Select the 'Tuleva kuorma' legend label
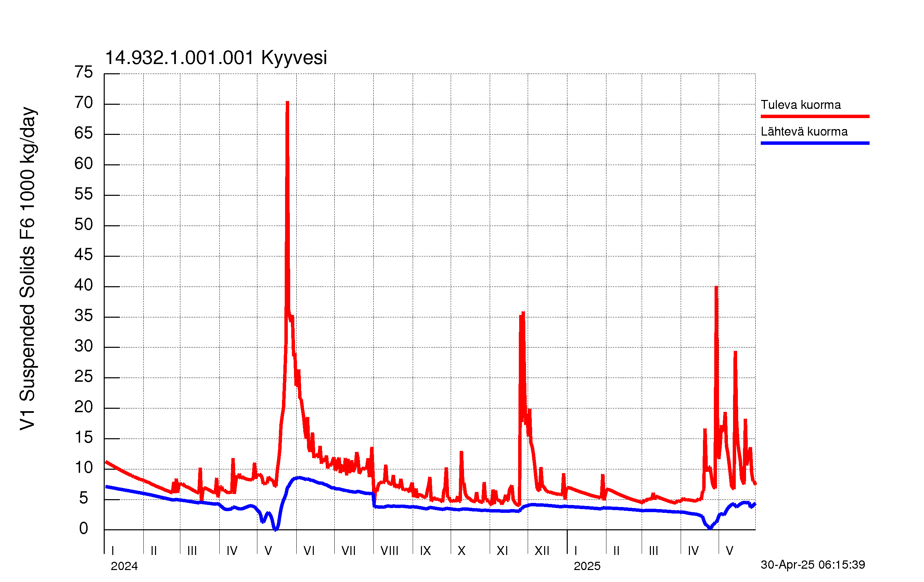 800,105
